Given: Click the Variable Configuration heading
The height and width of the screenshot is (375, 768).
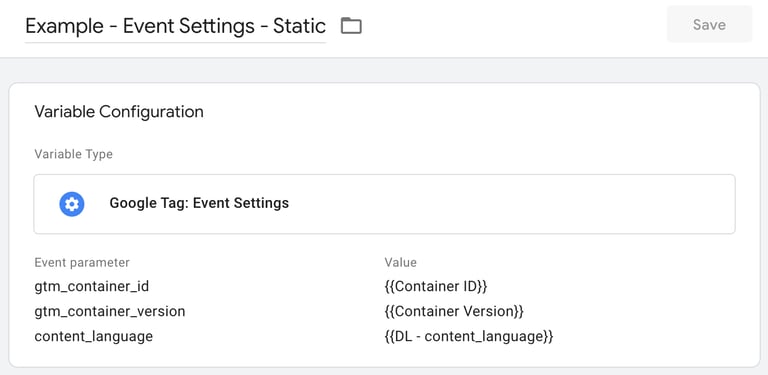Looking at the screenshot, I should click(x=119, y=112).
